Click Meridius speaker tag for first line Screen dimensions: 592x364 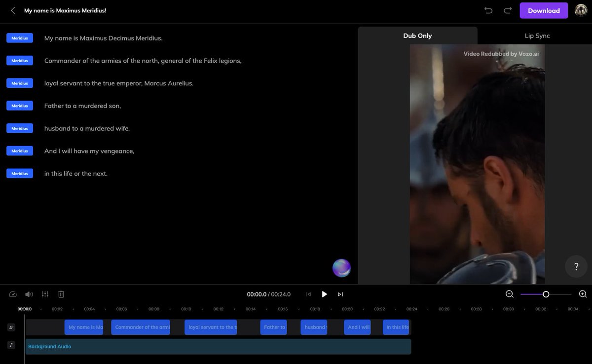coord(20,38)
